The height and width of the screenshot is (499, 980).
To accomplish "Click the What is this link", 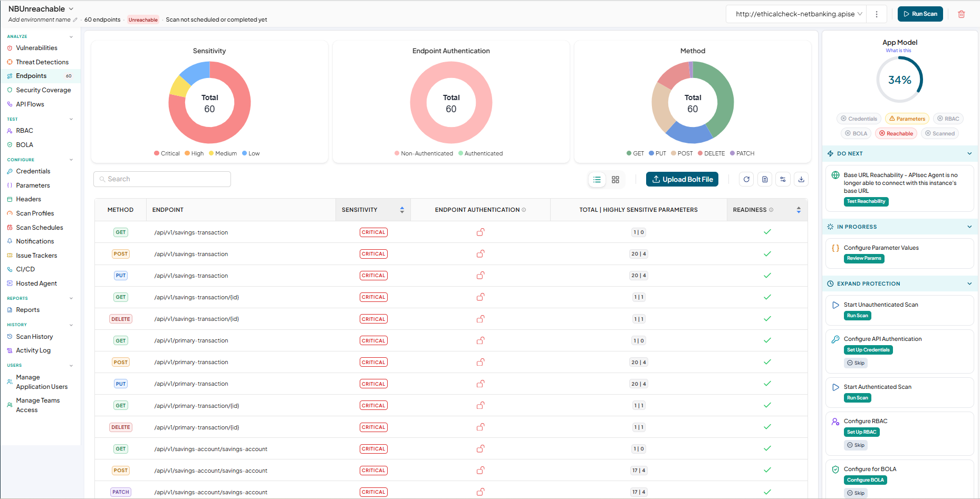I will pos(898,51).
